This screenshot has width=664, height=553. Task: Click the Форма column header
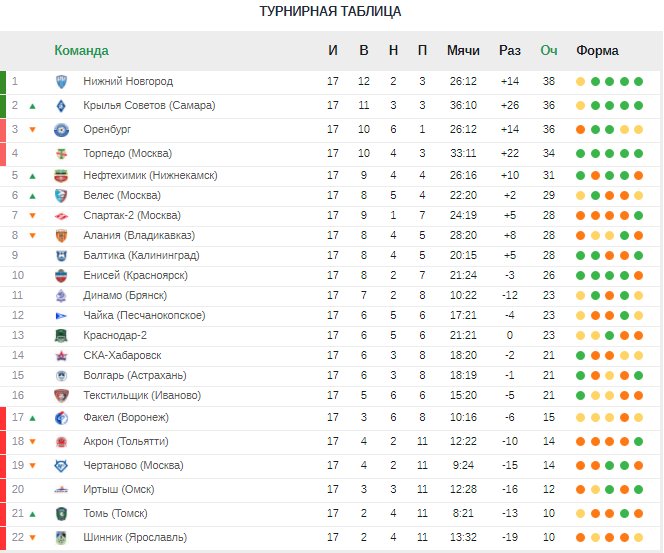597,50
